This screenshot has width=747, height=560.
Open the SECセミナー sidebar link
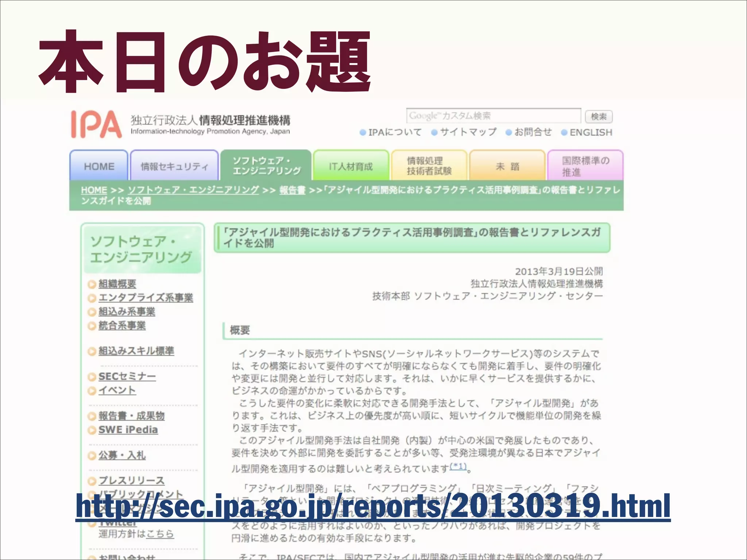pyautogui.click(x=127, y=376)
